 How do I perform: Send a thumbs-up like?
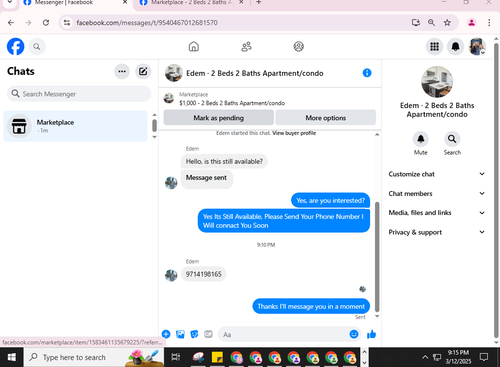point(371,334)
